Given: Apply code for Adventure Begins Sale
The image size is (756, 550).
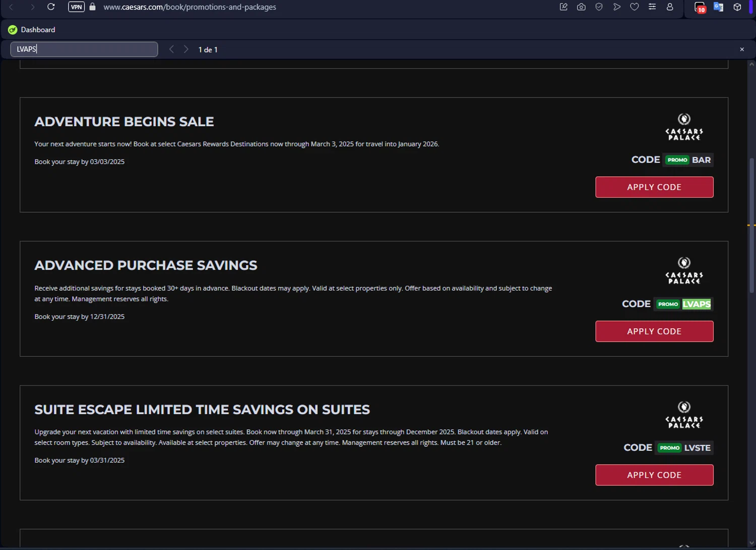Looking at the screenshot, I should pos(654,187).
